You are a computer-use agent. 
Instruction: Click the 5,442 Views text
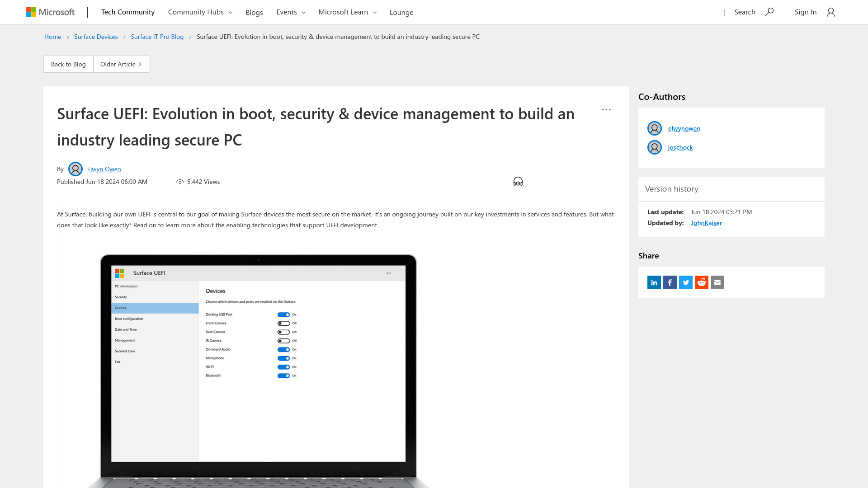pos(203,182)
